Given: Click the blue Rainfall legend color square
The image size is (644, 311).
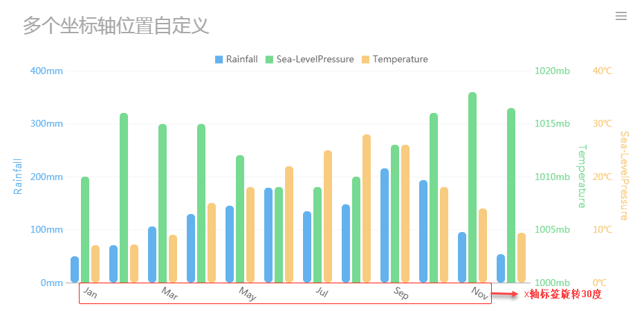Looking at the screenshot, I should [219, 60].
